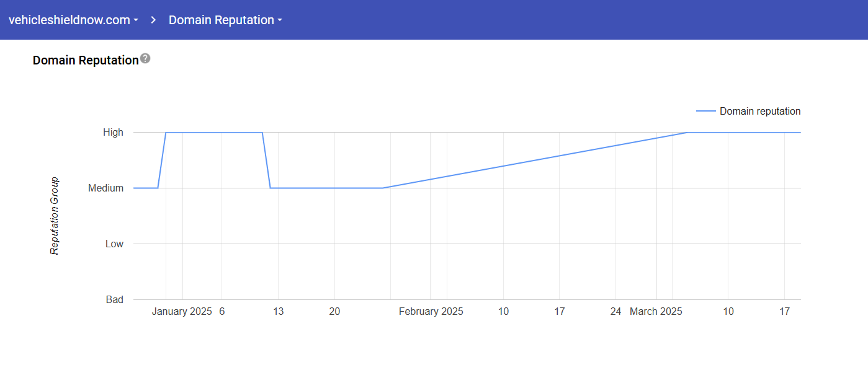Click the High reputation axis label
The height and width of the screenshot is (370, 868).
coord(113,132)
